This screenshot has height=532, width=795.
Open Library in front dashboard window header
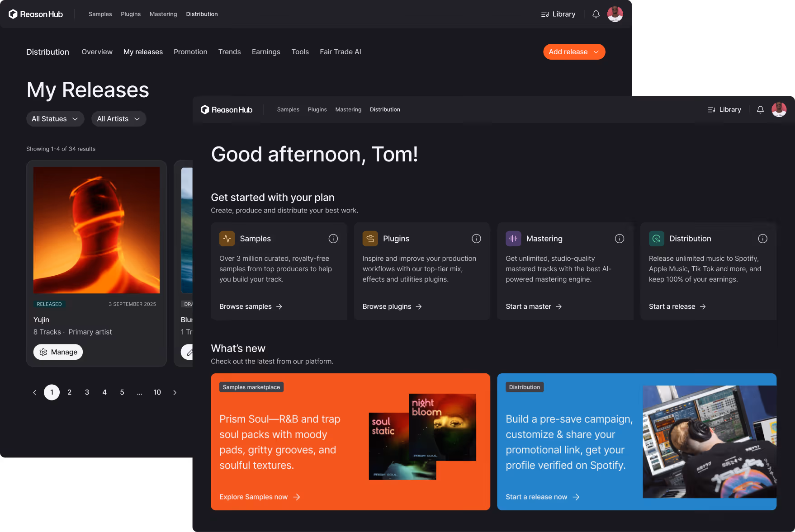(724, 109)
